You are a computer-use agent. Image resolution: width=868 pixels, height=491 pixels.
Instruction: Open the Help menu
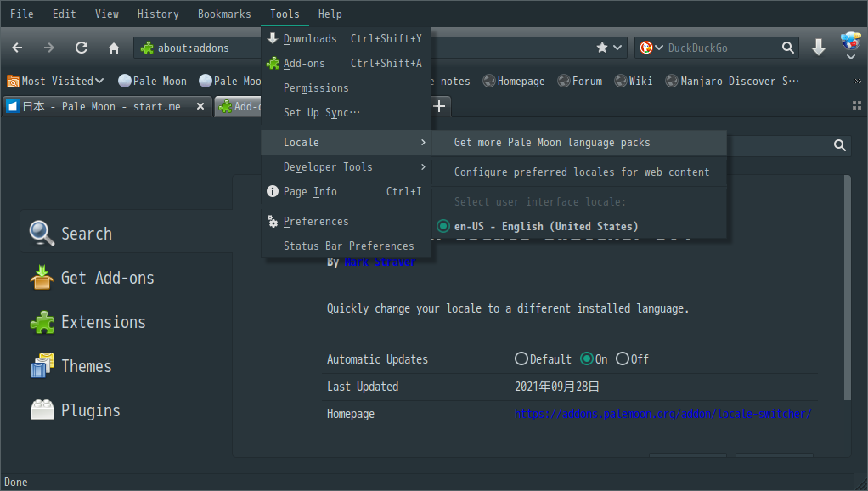pyautogui.click(x=330, y=14)
